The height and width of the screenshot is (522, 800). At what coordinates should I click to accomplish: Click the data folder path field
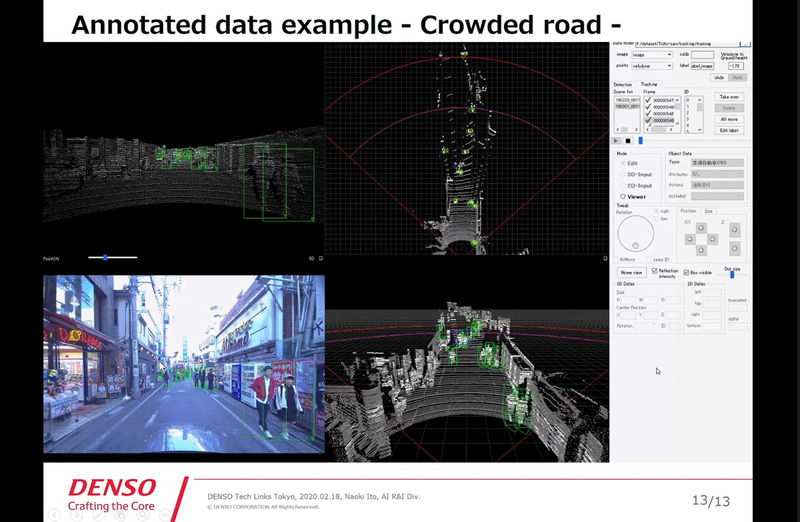coord(687,44)
